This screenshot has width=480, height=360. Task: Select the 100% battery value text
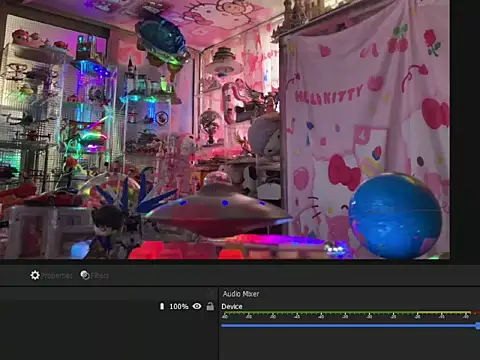point(179,306)
